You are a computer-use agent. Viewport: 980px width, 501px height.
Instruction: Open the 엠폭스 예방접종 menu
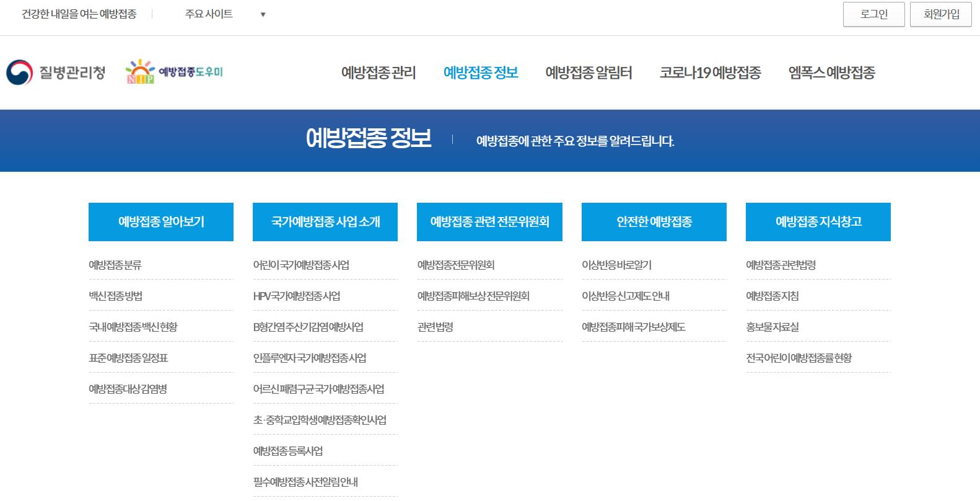(831, 73)
